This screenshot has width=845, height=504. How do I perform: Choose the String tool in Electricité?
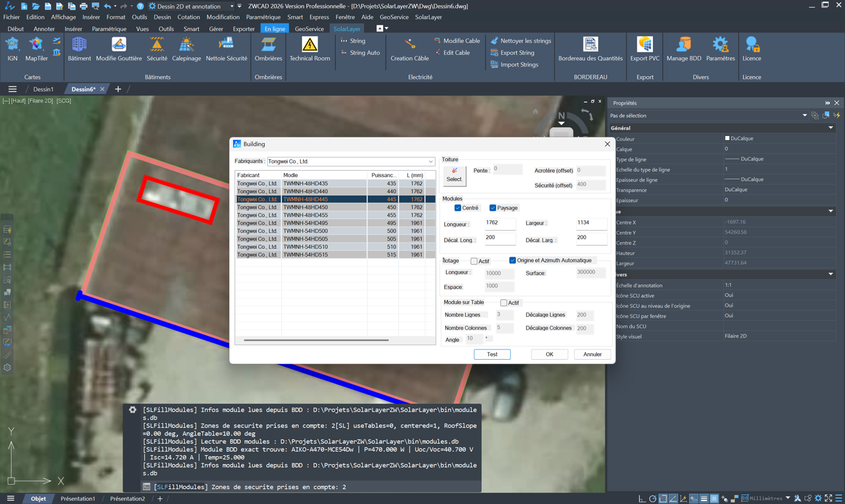point(352,41)
